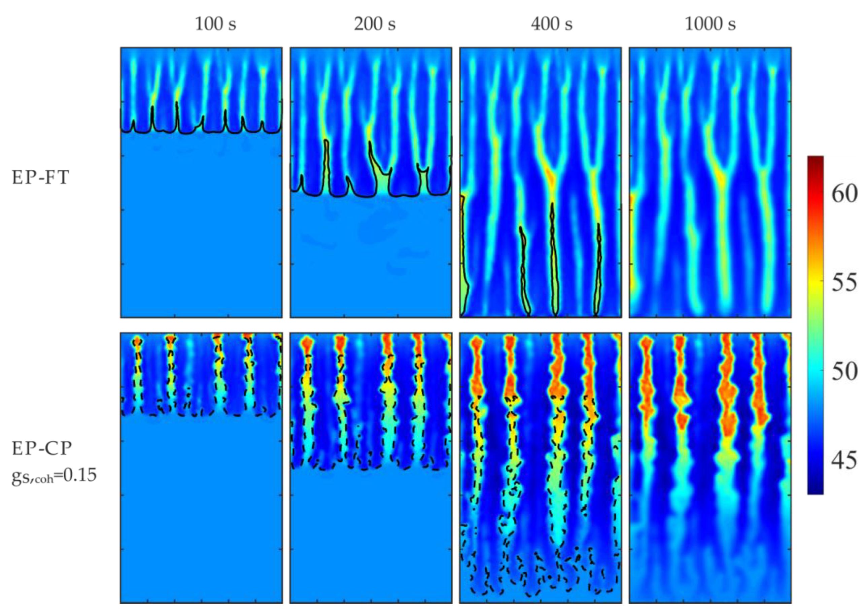Click the EP-CP 100 s panel
This screenshot has height=616, width=868.
click(201, 468)
